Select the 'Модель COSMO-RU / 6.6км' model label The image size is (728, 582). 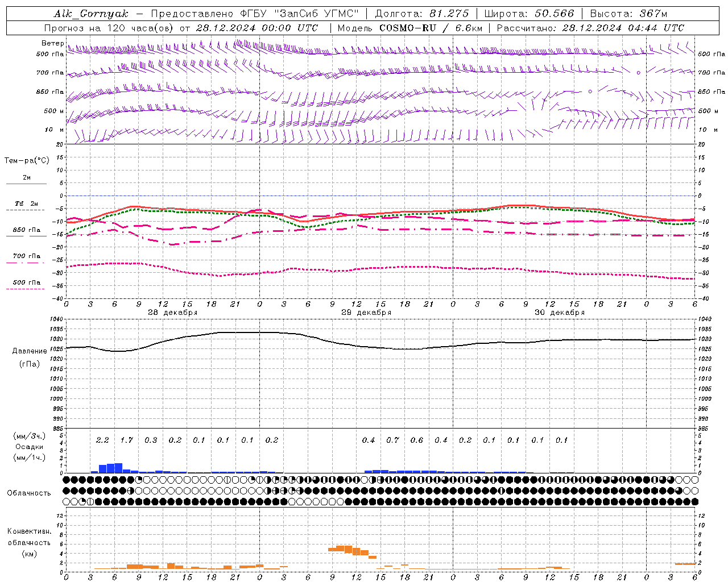(410, 28)
